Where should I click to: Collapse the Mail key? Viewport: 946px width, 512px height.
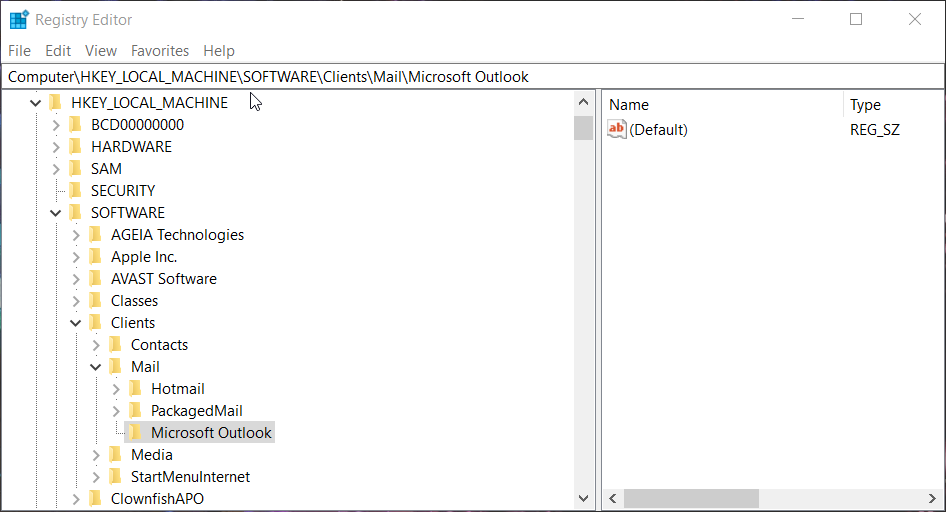[x=96, y=366]
